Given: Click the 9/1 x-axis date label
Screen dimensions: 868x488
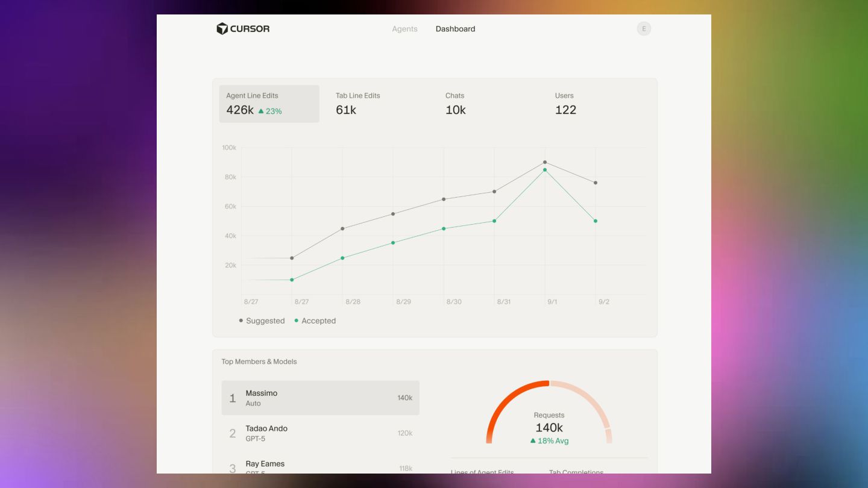Looking at the screenshot, I should pyautogui.click(x=552, y=302).
